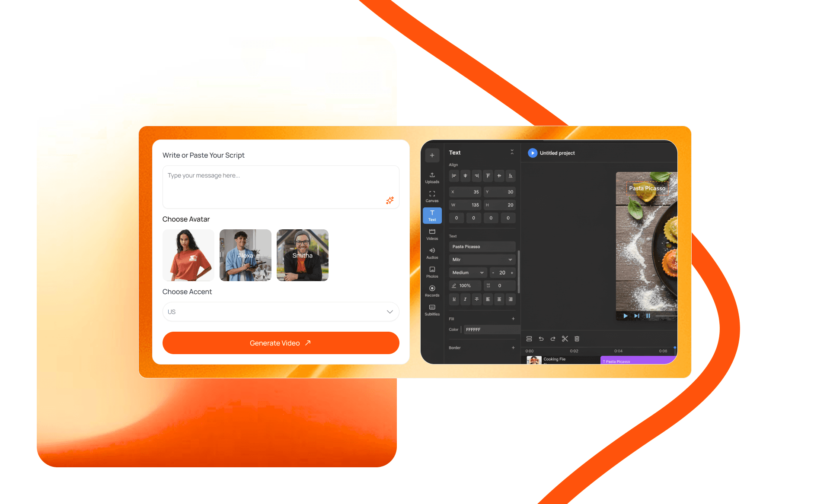The image size is (830, 504).
Task: Toggle strikethrough text formatting
Action: (x=476, y=299)
